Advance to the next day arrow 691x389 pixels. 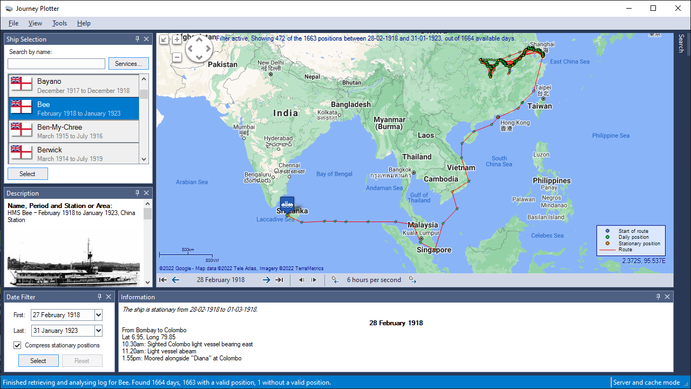(266, 280)
